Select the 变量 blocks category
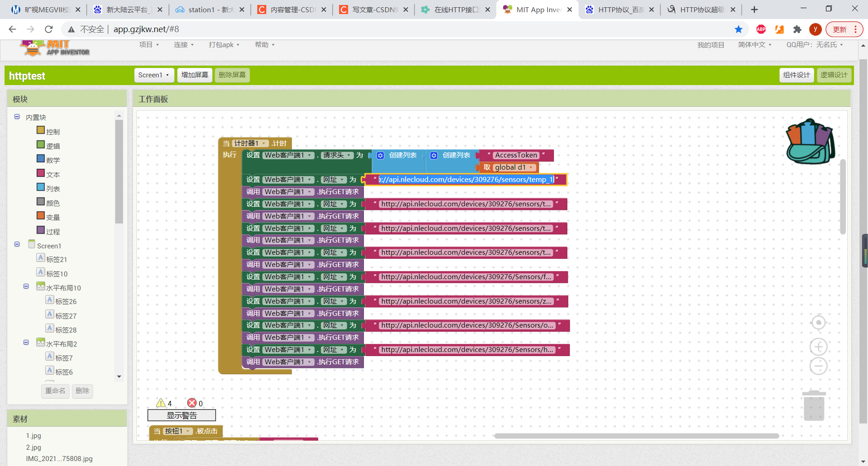 pyautogui.click(x=48, y=217)
